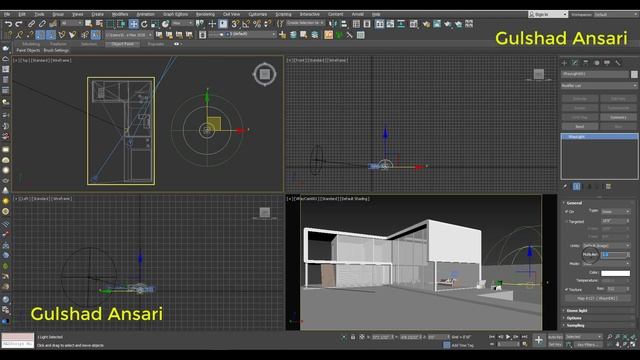Activate the Select and Scale tool
This screenshot has height=360, width=640.
(155, 24)
